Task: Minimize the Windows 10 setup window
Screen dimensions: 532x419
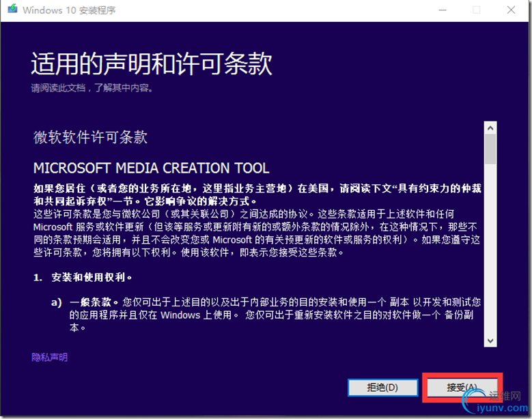Action: (443, 10)
